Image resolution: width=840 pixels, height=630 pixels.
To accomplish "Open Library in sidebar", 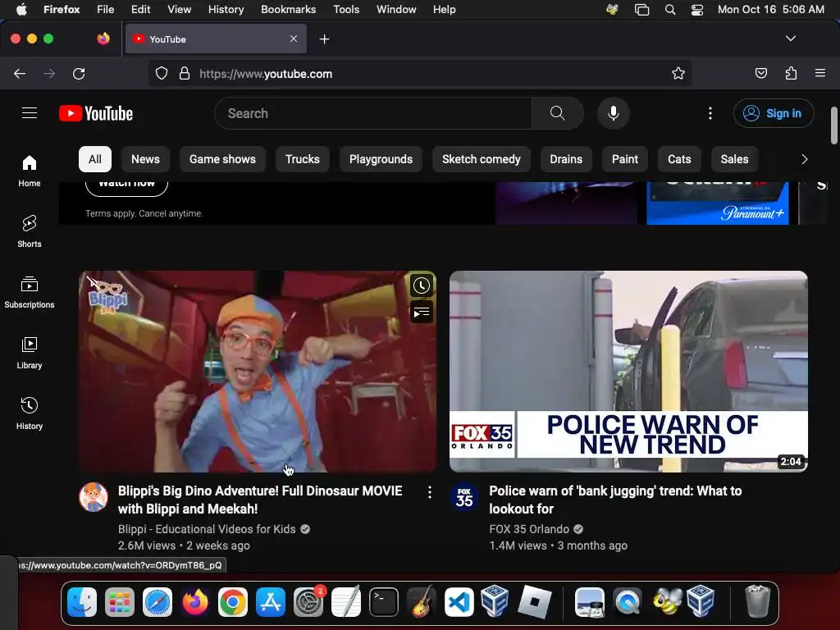I will (30, 353).
